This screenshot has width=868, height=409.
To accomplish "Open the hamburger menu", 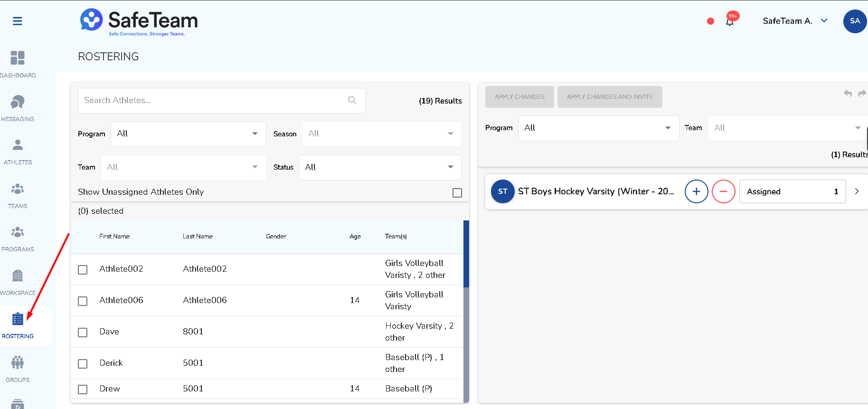I will click(x=18, y=21).
